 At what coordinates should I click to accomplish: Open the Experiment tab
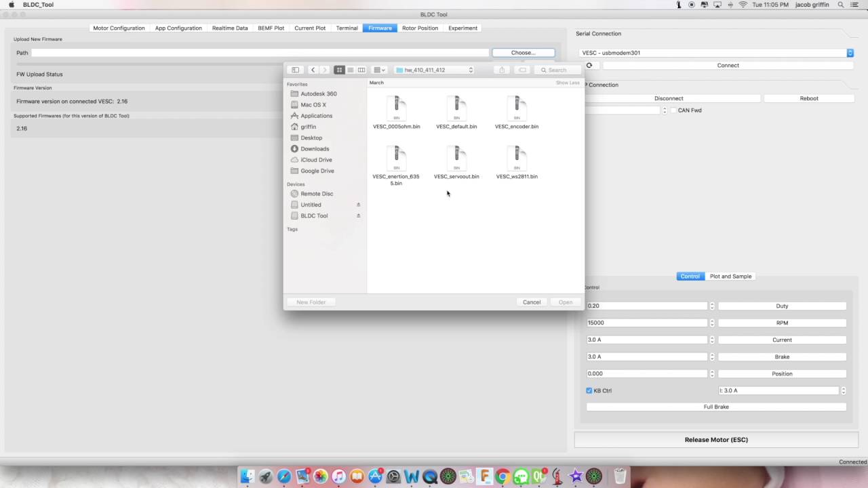462,28
